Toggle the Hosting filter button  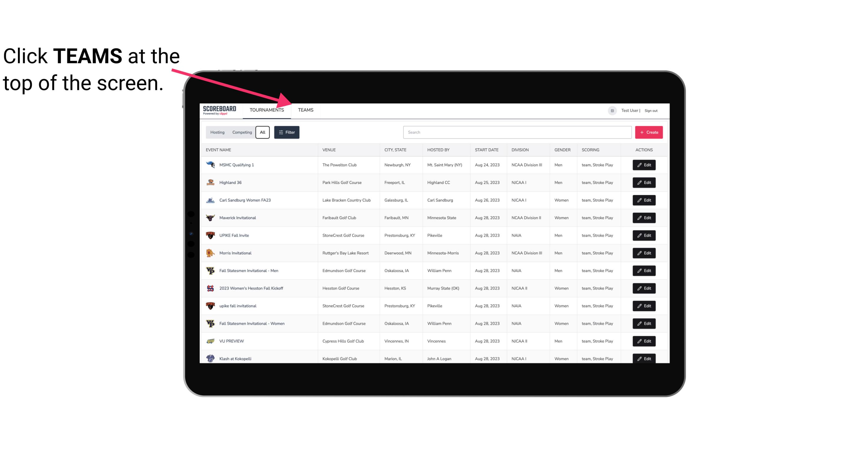pyautogui.click(x=217, y=132)
